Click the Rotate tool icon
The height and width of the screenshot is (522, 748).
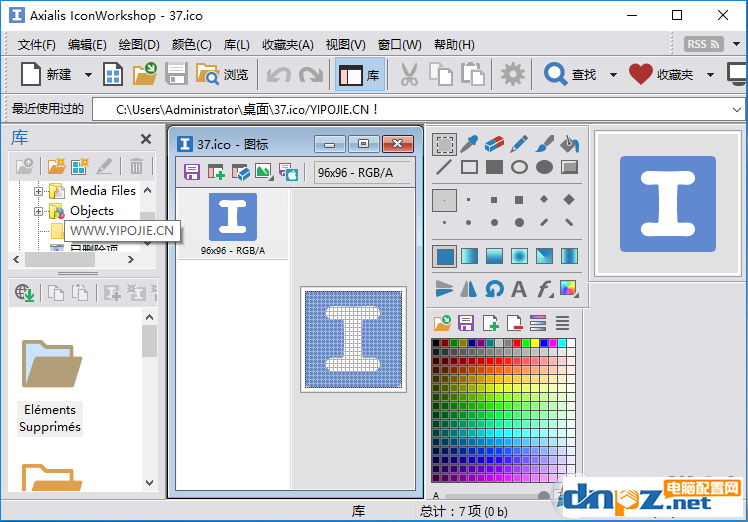click(x=494, y=289)
